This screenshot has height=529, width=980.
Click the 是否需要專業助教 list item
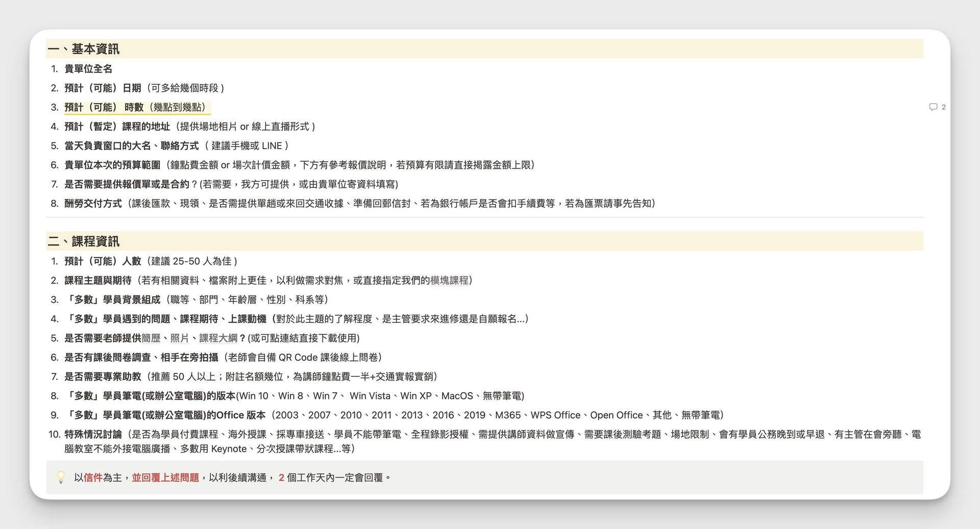pos(103,377)
